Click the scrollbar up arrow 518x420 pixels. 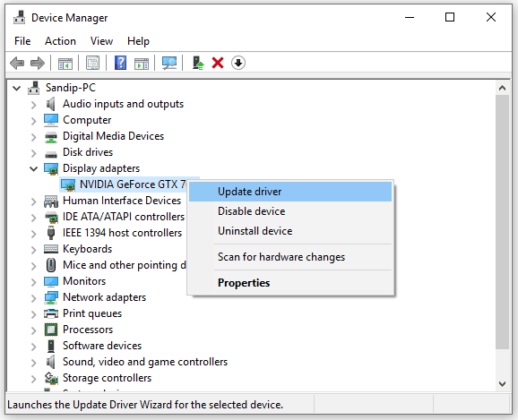click(x=502, y=88)
